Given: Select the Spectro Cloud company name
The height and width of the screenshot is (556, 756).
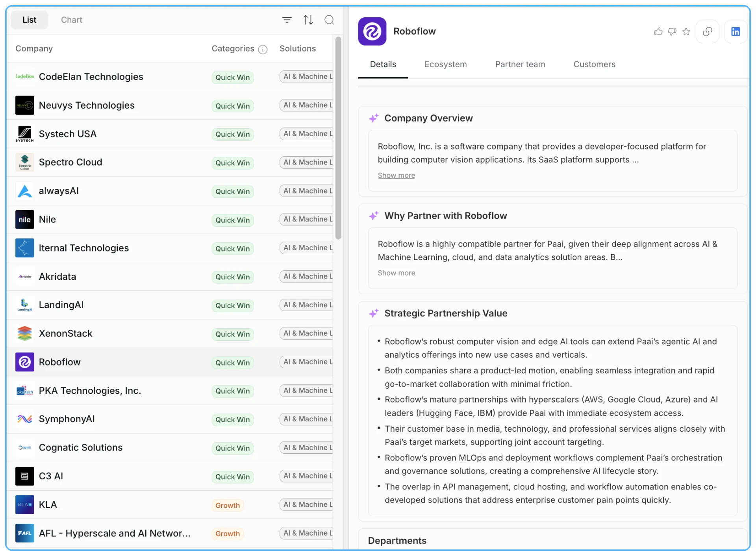Looking at the screenshot, I should 70,163.
